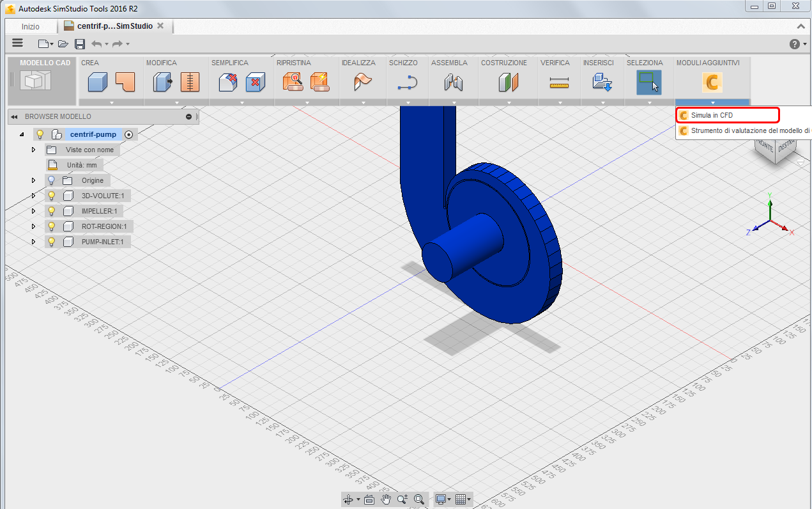
Task: Click the second RIPRISTINA lightning icon
Action: (319, 82)
